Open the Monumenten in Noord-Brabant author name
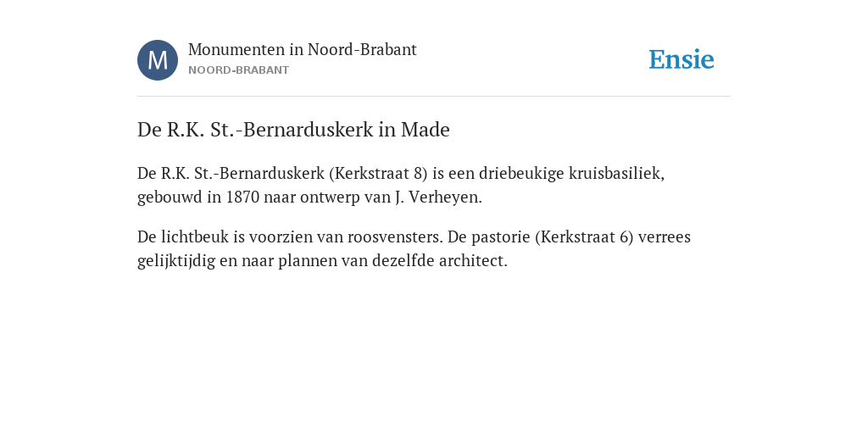 303,50
